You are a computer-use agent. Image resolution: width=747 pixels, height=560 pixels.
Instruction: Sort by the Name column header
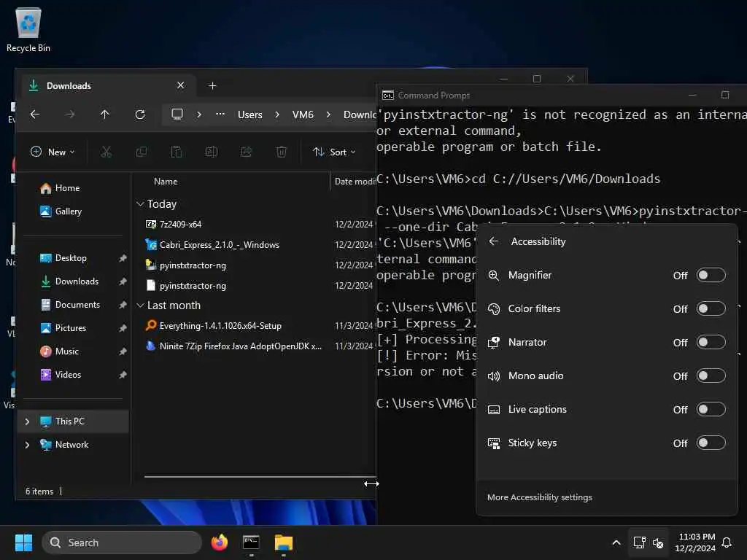pos(166,182)
